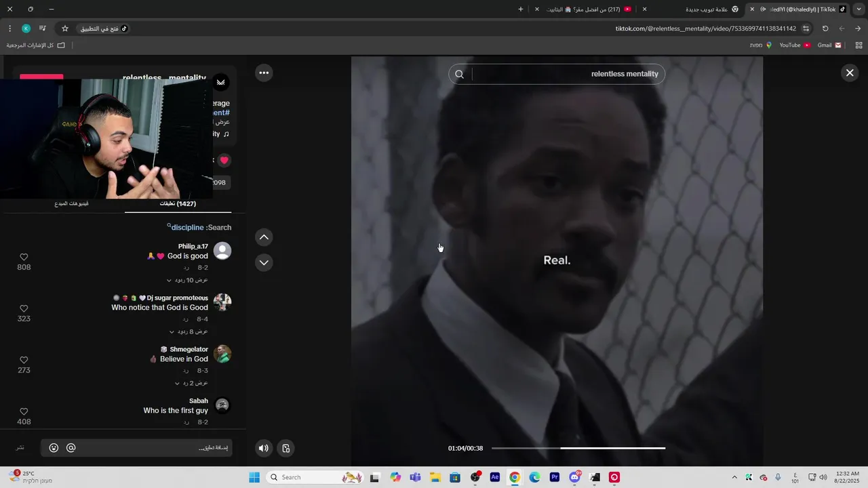The width and height of the screenshot is (868, 488).
Task: Click the floating player icon beside volume
Action: [286, 448]
